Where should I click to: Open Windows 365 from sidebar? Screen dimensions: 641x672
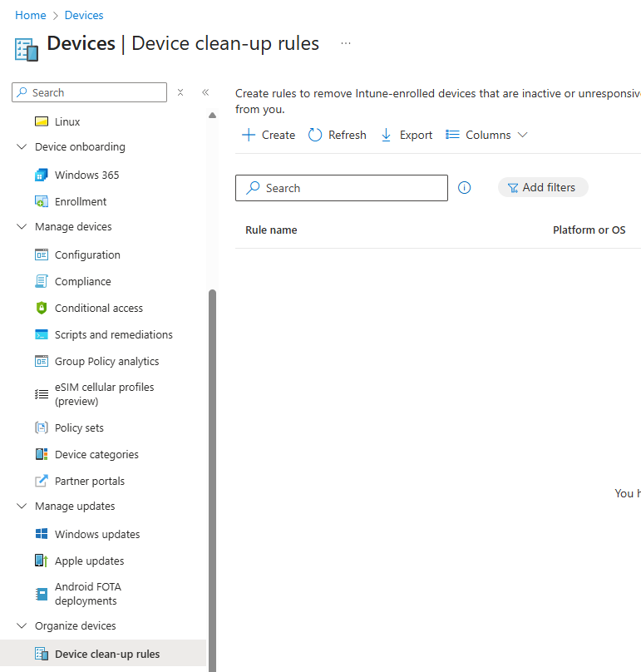(x=86, y=175)
